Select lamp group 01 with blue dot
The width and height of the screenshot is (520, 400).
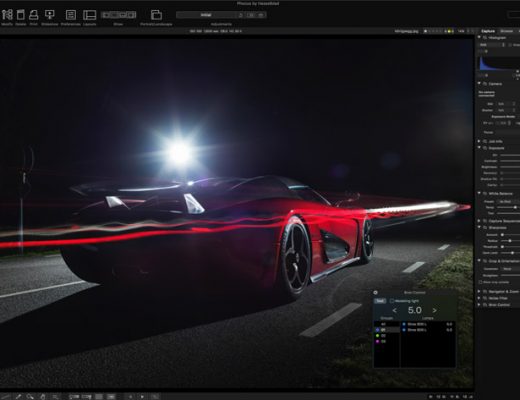(x=387, y=330)
